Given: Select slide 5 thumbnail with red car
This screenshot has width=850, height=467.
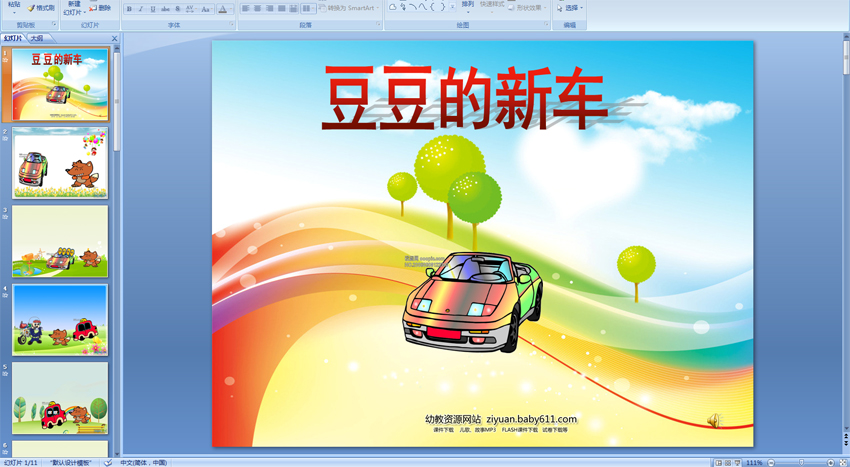Looking at the screenshot, I should [x=60, y=398].
